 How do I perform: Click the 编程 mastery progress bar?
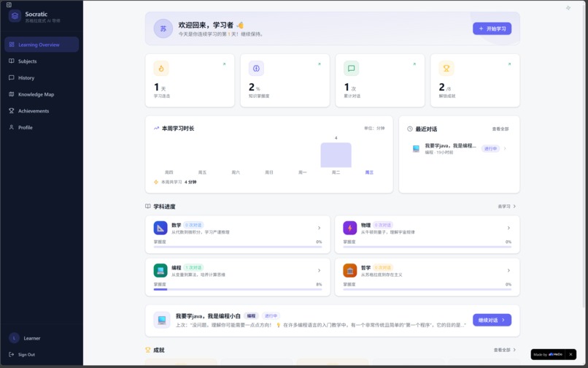pyautogui.click(x=238, y=290)
